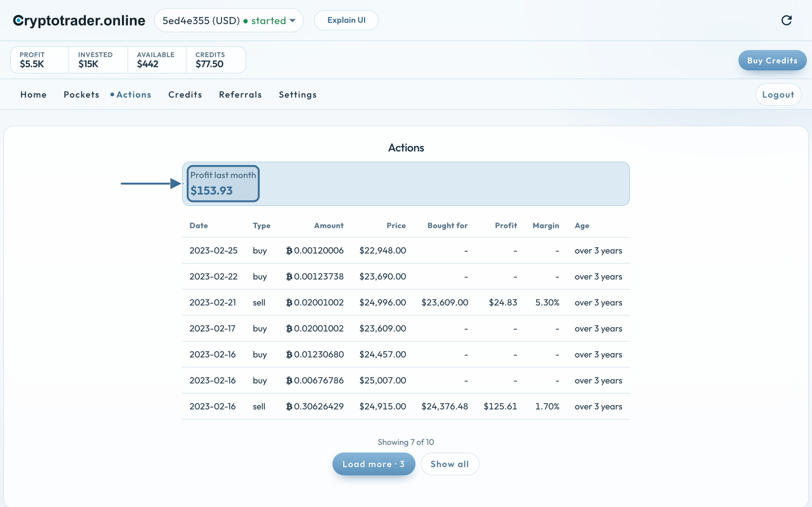Image resolution: width=812 pixels, height=507 pixels.
Task: Select the Actions tab
Action: (x=134, y=94)
